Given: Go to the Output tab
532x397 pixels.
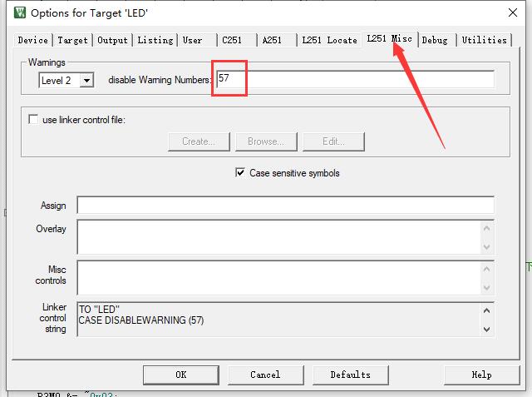Looking at the screenshot, I should (x=113, y=40).
